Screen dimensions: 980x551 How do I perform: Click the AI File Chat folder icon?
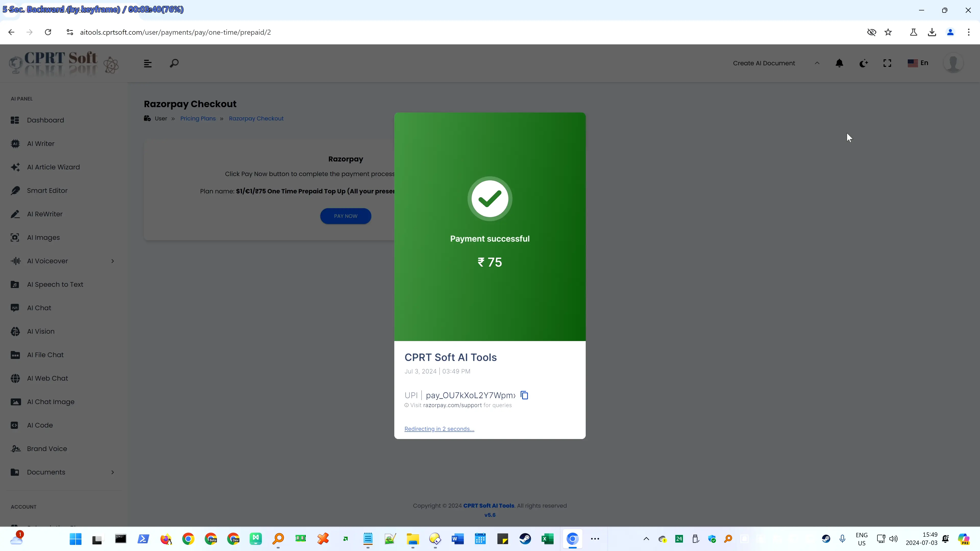[15, 355]
